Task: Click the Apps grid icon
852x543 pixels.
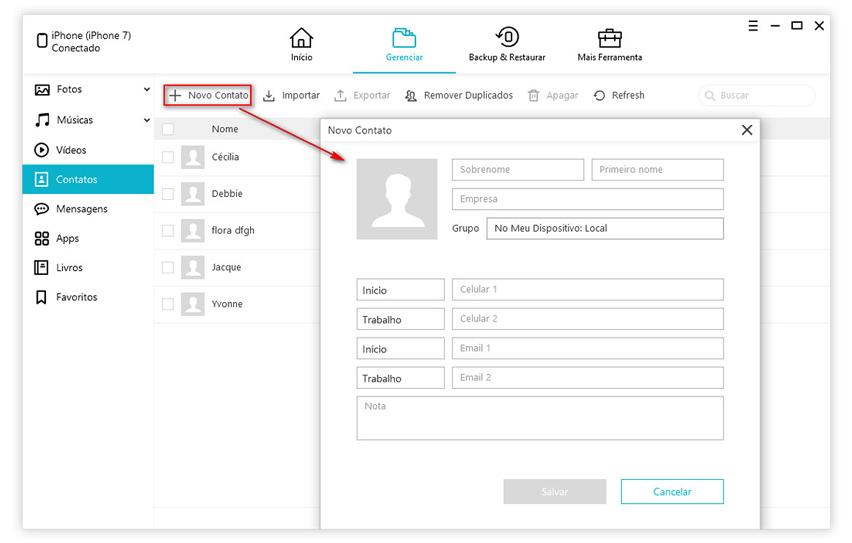Action: point(41,238)
